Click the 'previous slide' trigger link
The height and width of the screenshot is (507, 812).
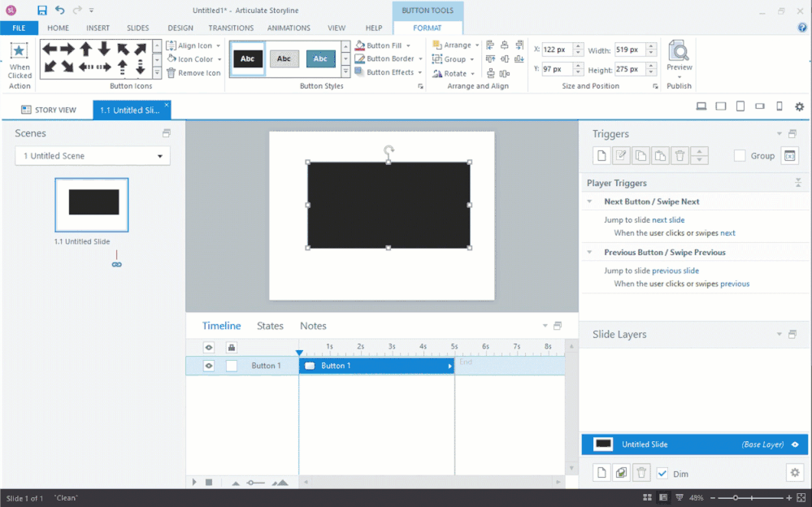tap(675, 271)
